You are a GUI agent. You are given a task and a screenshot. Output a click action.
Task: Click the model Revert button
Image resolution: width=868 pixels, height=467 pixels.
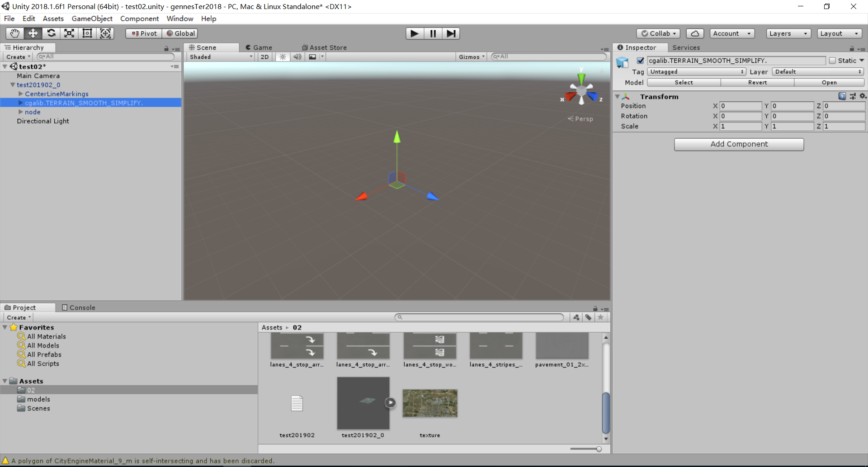tap(757, 82)
